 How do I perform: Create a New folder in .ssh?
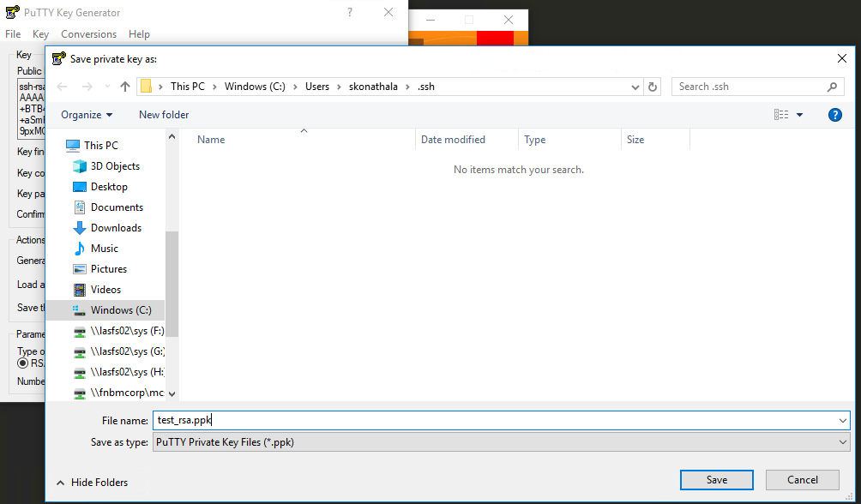pyautogui.click(x=163, y=114)
